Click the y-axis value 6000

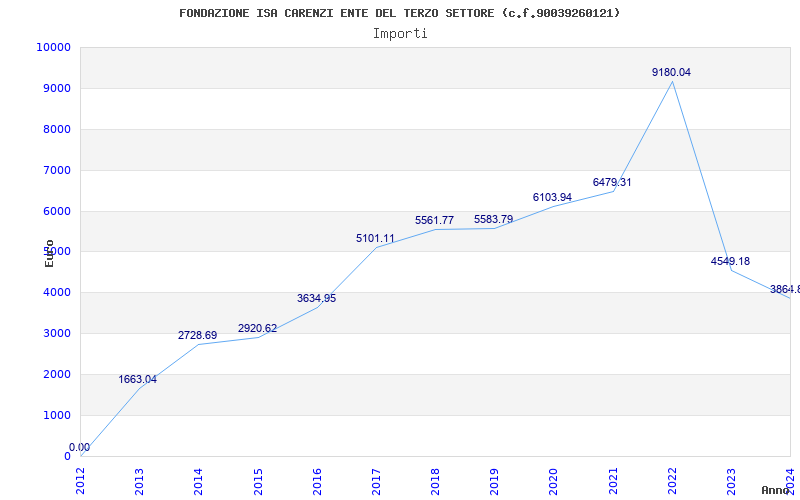click(57, 211)
